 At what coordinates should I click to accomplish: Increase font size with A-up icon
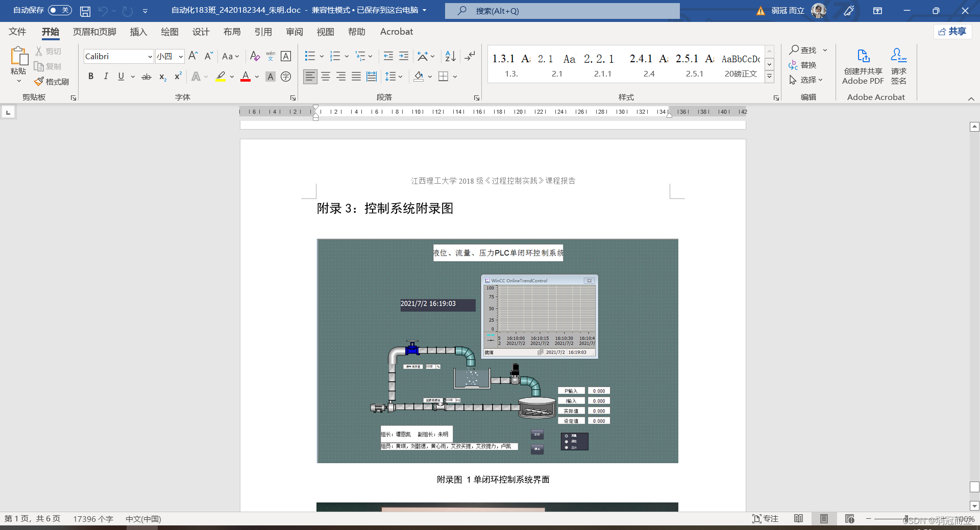click(x=193, y=56)
